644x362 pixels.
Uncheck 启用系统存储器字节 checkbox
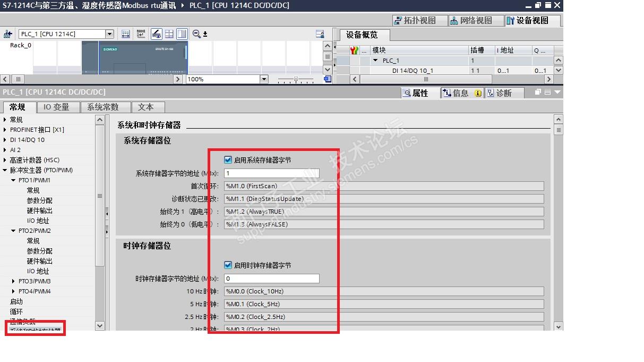(x=228, y=159)
